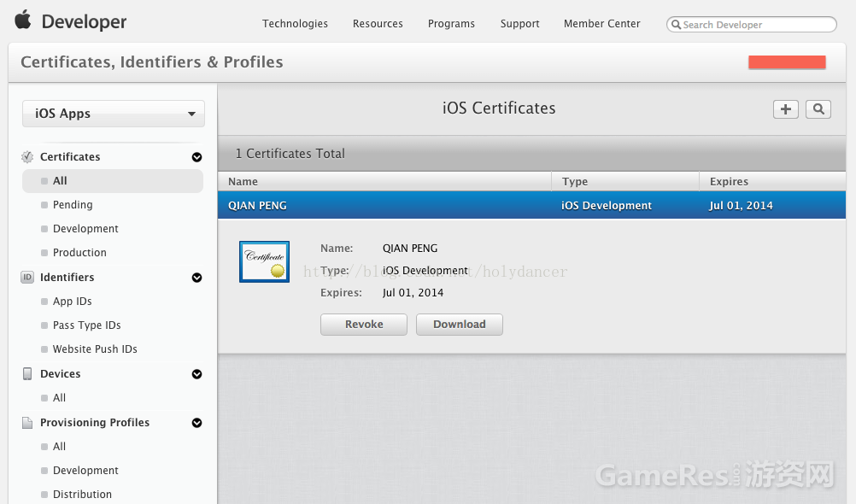The width and height of the screenshot is (856, 504).
Task: Open App IDs under Identifiers
Action: 72,302
